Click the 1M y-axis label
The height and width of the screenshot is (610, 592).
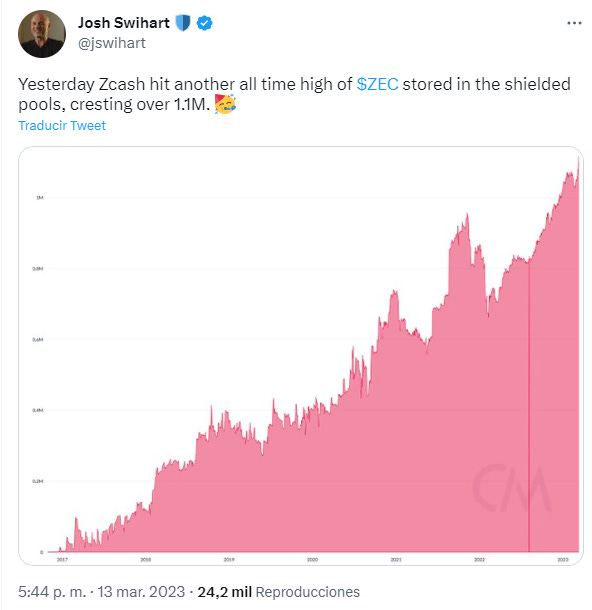(x=40, y=198)
